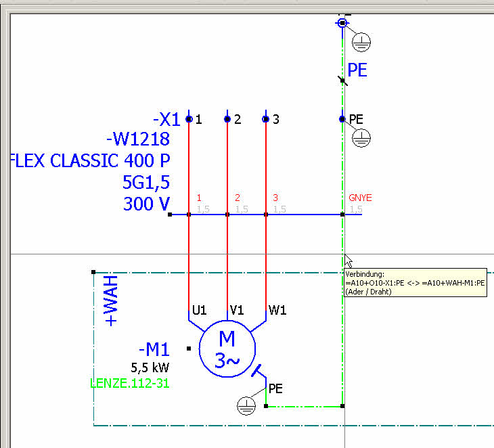This screenshot has height=448, width=494.
Task: Select cable designation -W1218
Action: pyautogui.click(x=138, y=139)
